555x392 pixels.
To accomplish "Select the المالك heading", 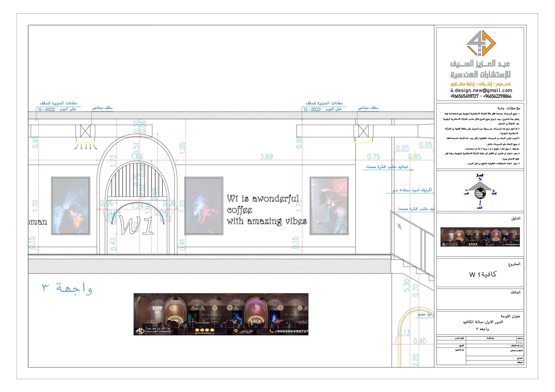I will 515,292.
